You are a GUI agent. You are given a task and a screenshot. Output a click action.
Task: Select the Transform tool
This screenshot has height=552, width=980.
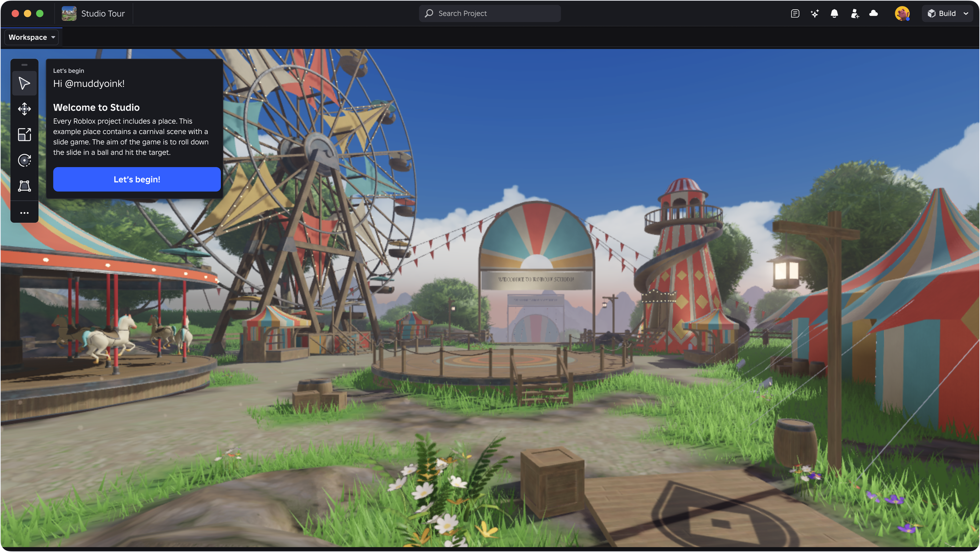click(x=24, y=186)
